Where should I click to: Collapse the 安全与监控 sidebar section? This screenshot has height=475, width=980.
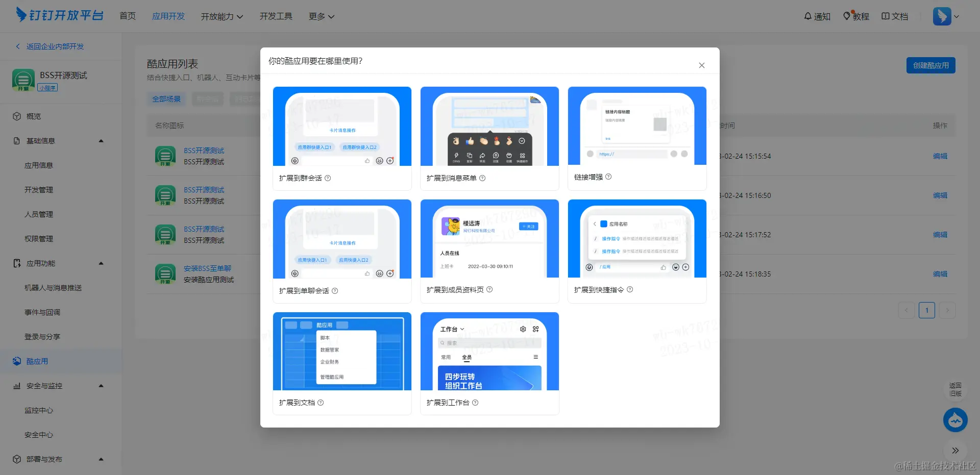pyautogui.click(x=101, y=386)
